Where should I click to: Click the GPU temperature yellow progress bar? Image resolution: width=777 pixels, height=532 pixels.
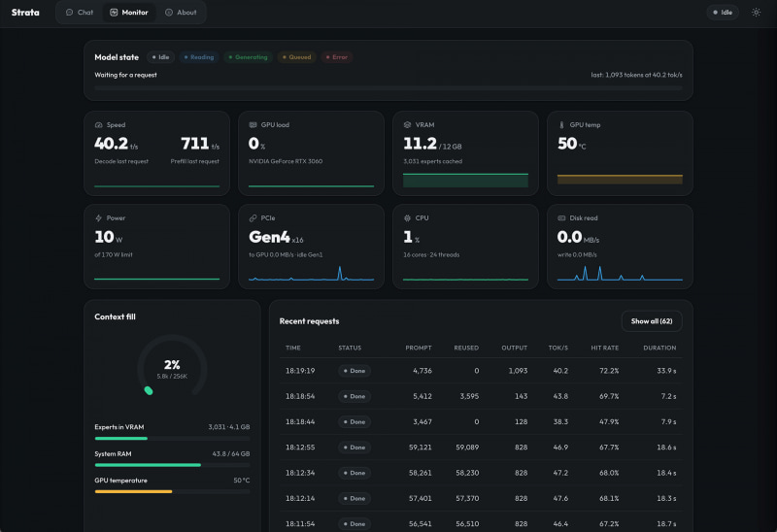pyautogui.click(x=172, y=491)
